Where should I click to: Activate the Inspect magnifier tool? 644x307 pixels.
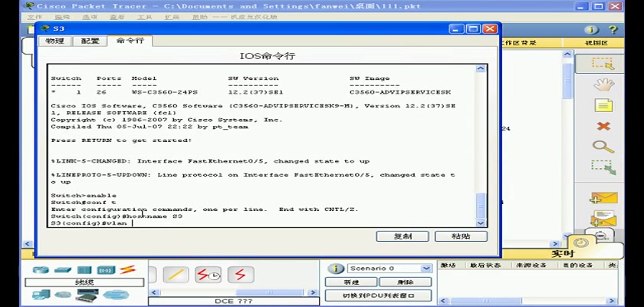pos(603,146)
